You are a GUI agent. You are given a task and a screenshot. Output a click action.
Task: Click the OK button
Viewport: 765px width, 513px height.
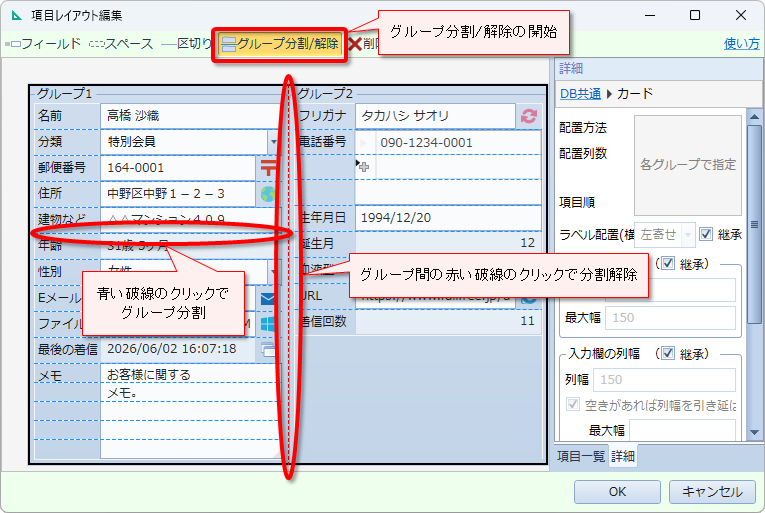click(x=617, y=492)
